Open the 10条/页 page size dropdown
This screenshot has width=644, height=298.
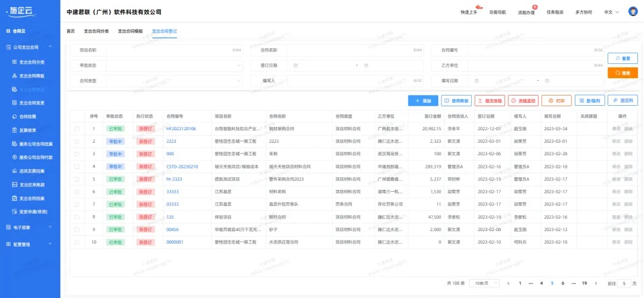click(x=485, y=283)
